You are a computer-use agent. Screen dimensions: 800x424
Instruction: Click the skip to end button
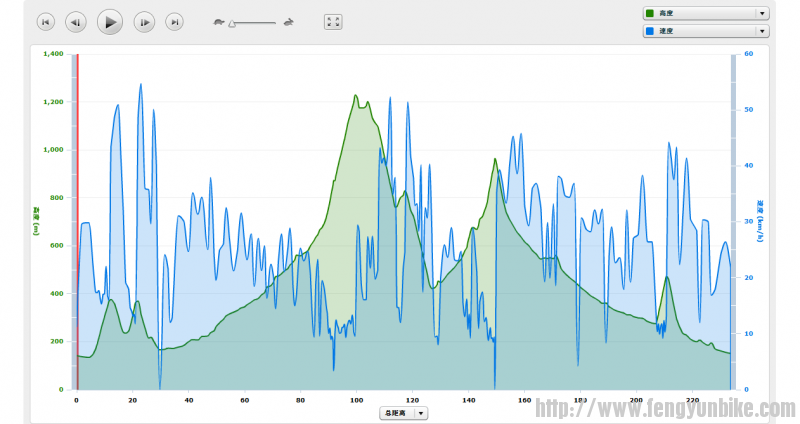174,21
